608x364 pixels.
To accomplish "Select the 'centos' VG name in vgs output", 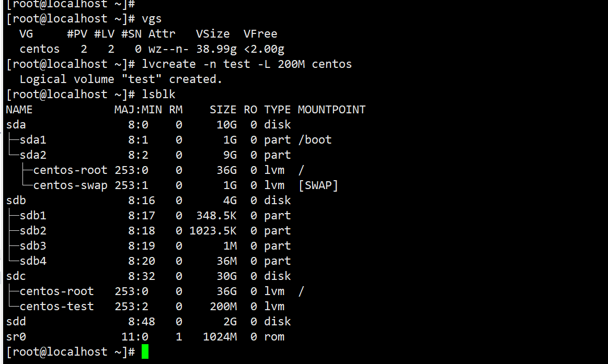I will tap(40, 49).
